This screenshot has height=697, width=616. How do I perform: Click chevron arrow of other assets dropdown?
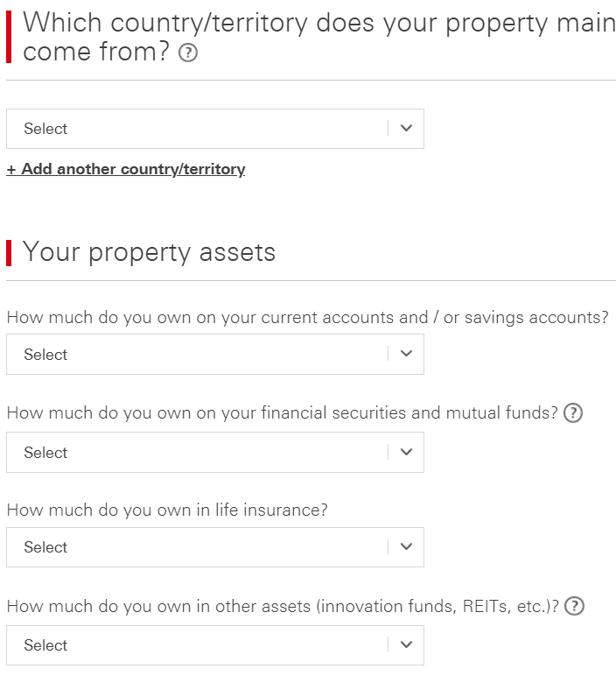[406, 645]
